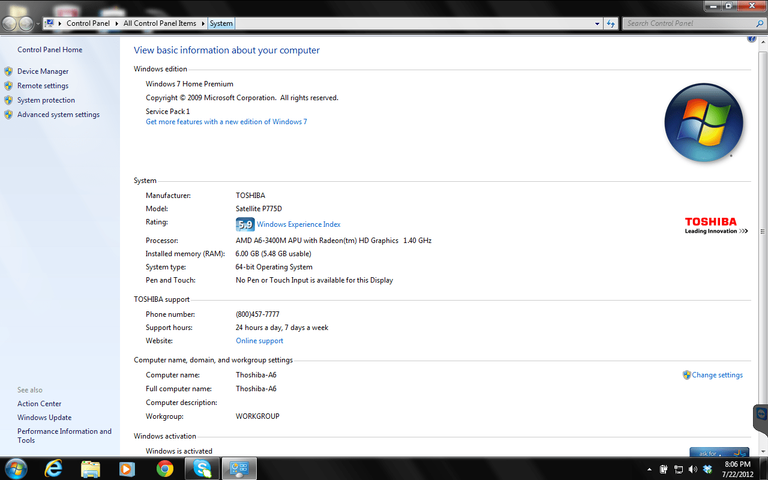Open Windows Explorer folder on taskbar
The width and height of the screenshot is (768, 480).
pos(91,469)
